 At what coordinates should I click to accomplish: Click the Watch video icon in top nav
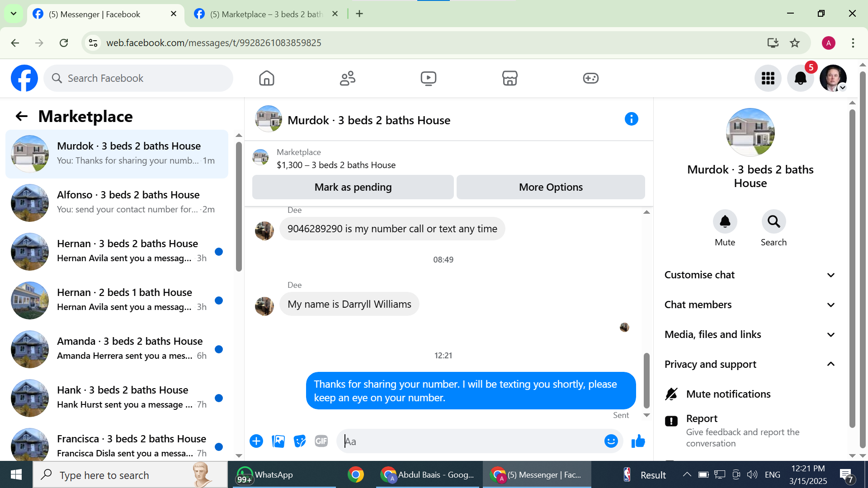pyautogui.click(x=428, y=78)
